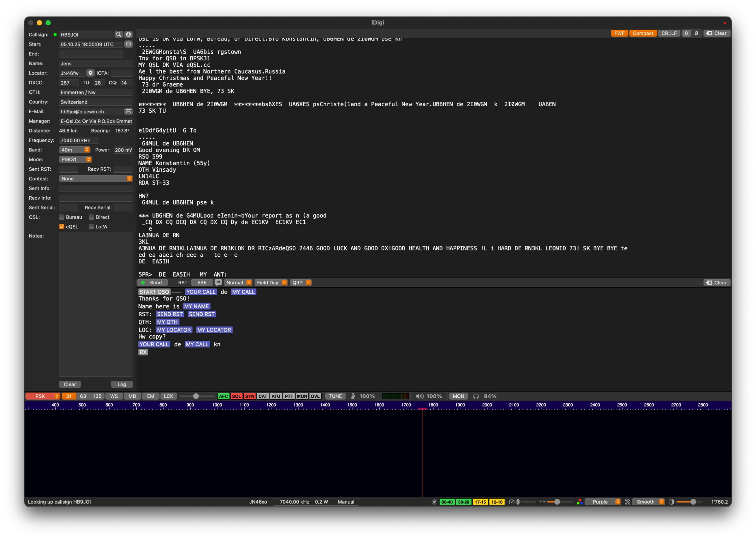Open the PSK mode family dropdown
Viewport: 756px width, 539px height.
(x=43, y=396)
